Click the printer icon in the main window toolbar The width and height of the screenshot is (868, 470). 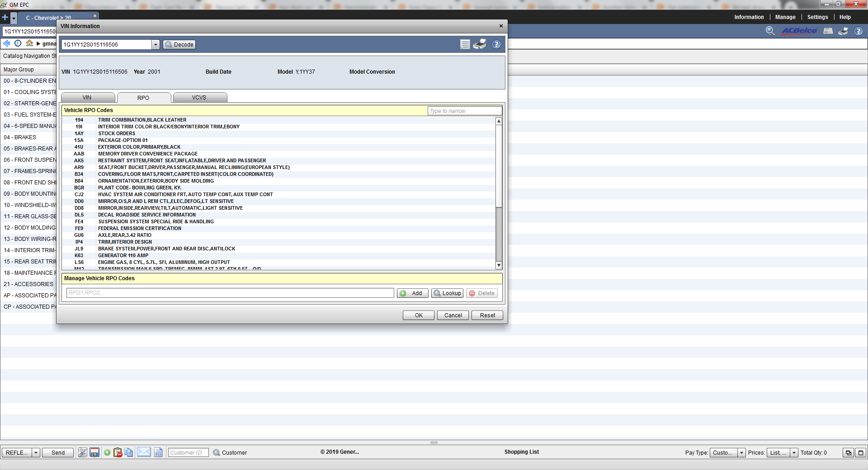tap(843, 31)
